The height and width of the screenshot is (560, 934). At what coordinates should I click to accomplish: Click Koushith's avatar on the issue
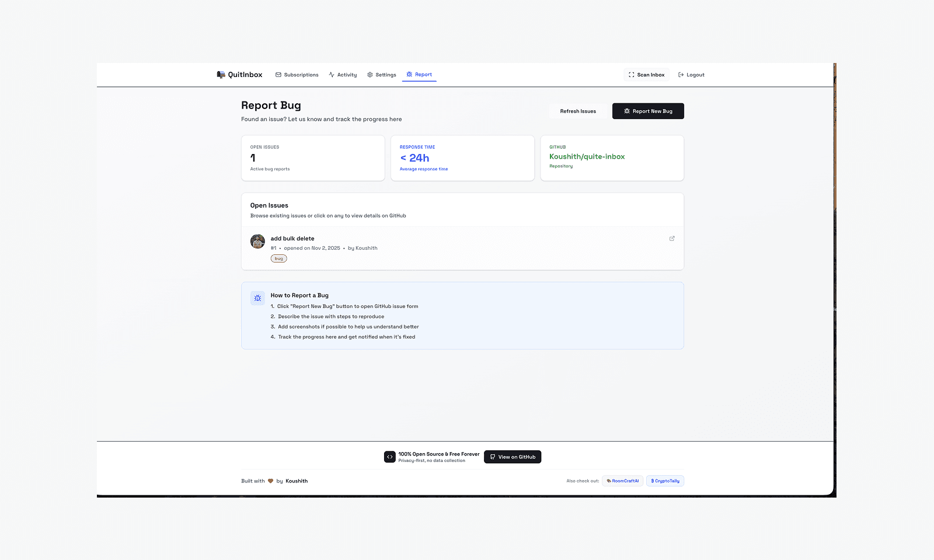[257, 241]
